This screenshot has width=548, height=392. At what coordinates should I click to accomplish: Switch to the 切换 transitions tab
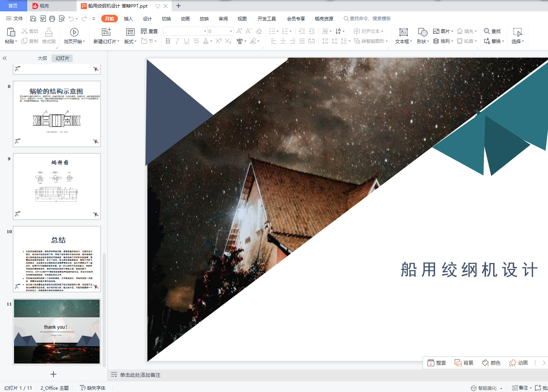[166, 19]
